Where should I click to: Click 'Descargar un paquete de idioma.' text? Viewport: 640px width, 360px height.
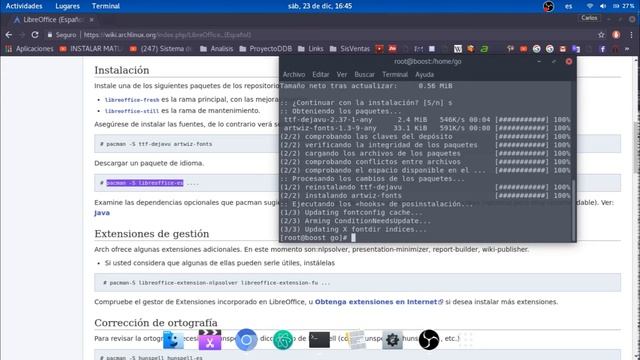tap(149, 163)
